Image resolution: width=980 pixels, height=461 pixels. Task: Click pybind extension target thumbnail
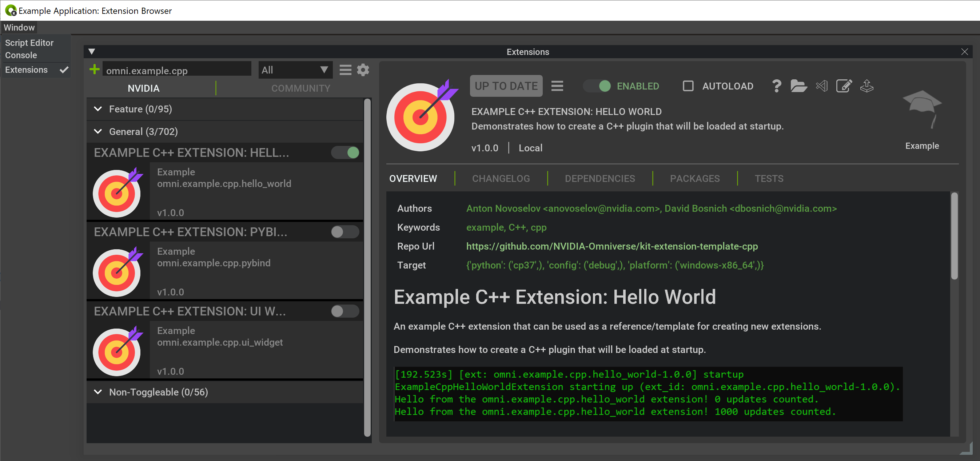(117, 272)
